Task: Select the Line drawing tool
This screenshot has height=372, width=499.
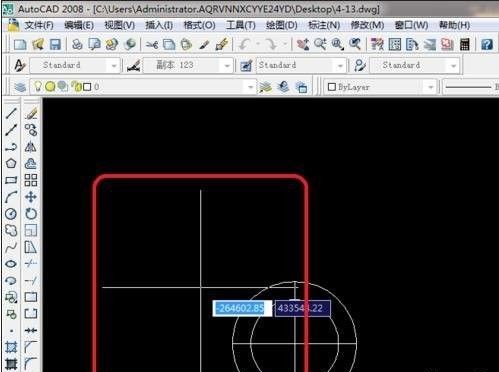Action: (11, 113)
